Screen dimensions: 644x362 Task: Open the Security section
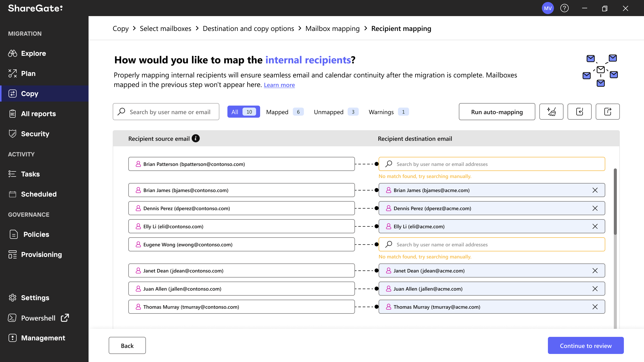click(29, 134)
